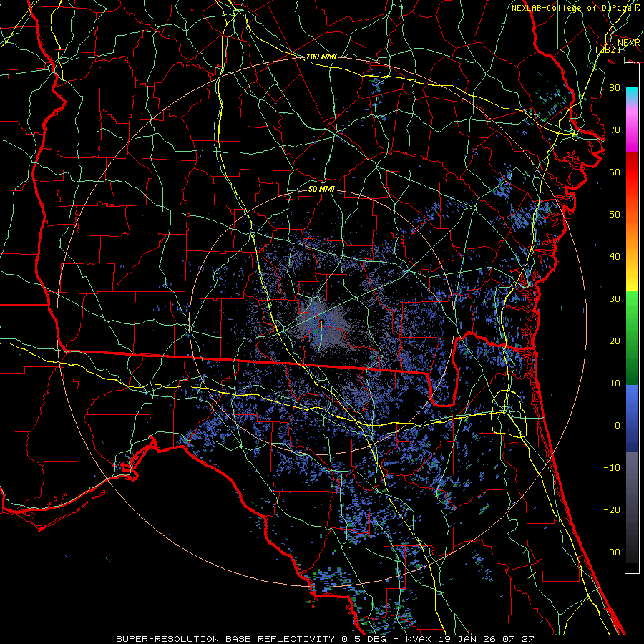The height and width of the screenshot is (644, 644).
Task: Click the -20 dBZ scale value
Action: click(x=612, y=510)
